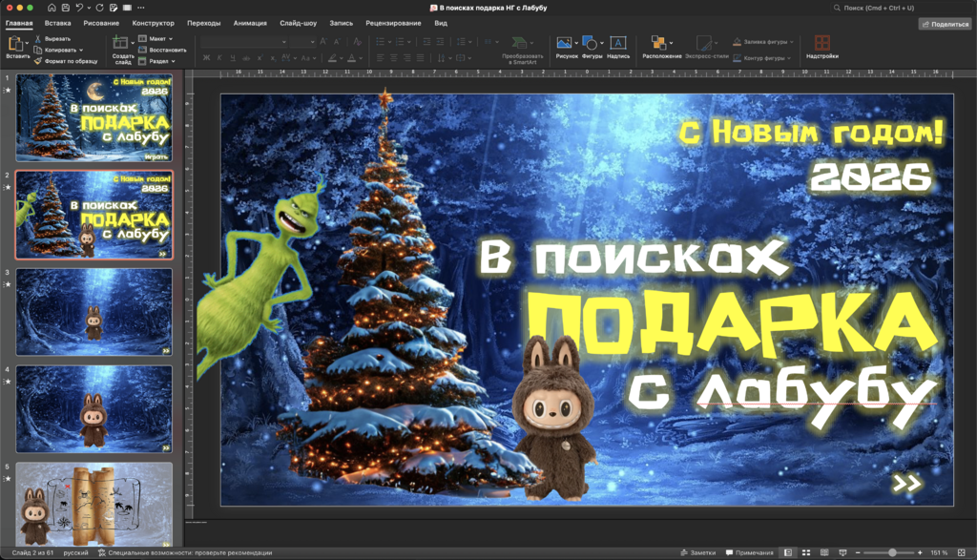977x560 pixels.
Task: Toggle subscript x₂ formatting
Action: 273,58
